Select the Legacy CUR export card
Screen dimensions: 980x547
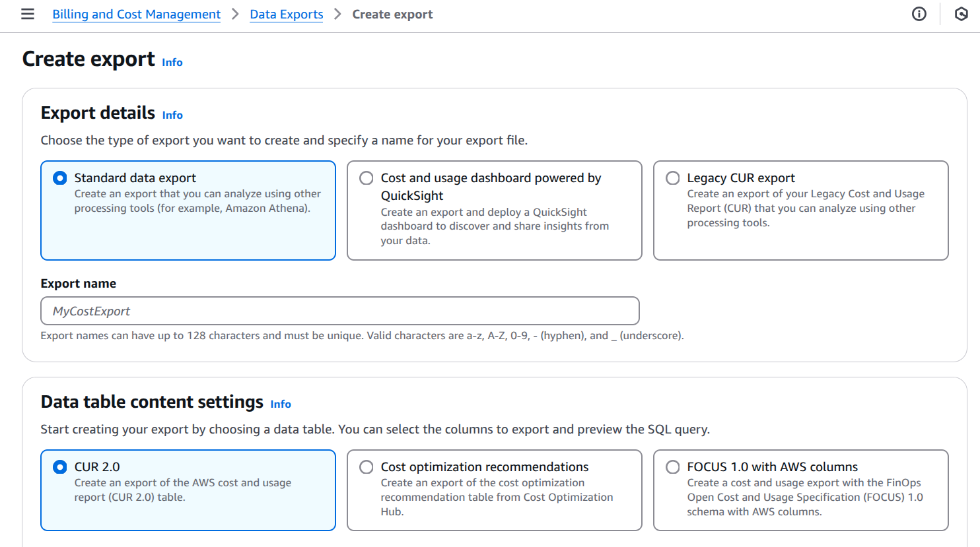pos(800,210)
